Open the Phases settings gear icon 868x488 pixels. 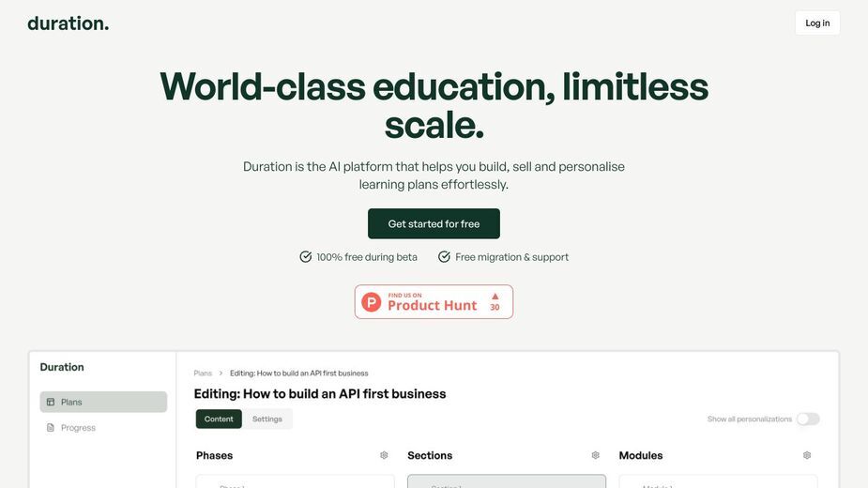384,455
